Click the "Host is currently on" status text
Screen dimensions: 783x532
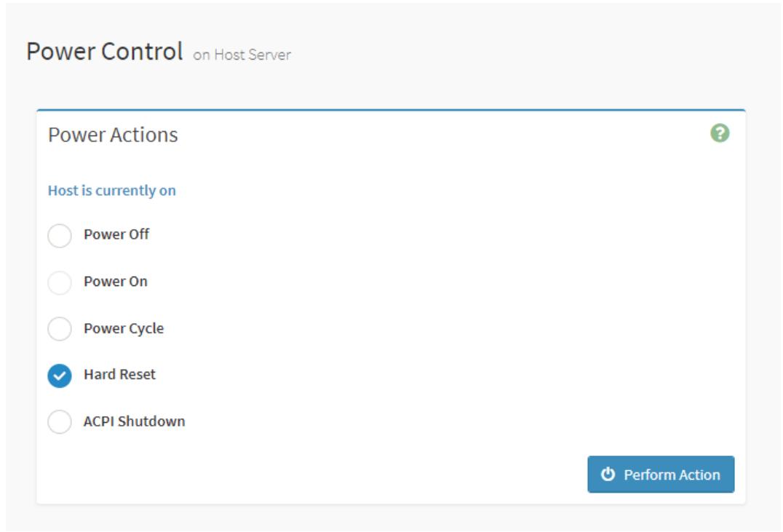click(112, 191)
